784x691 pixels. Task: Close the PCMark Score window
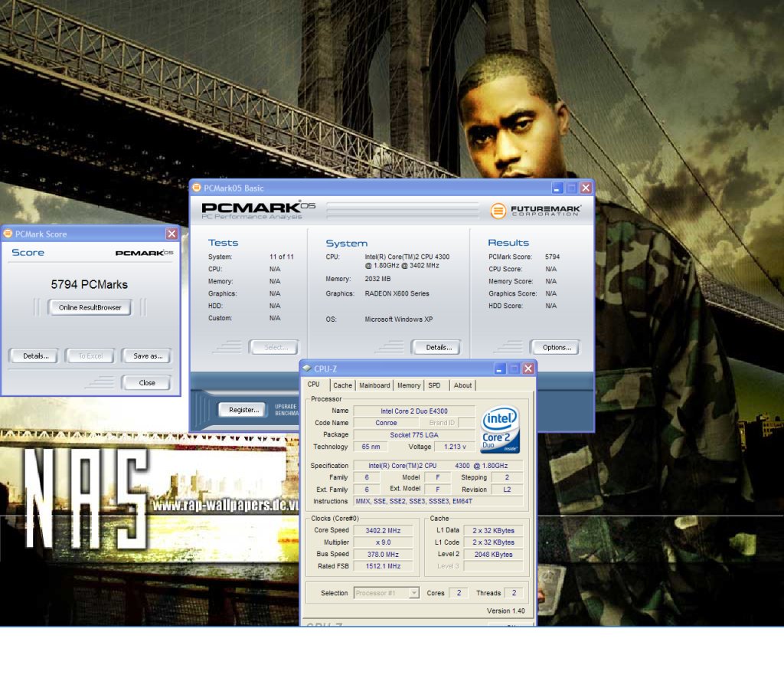pos(171,234)
